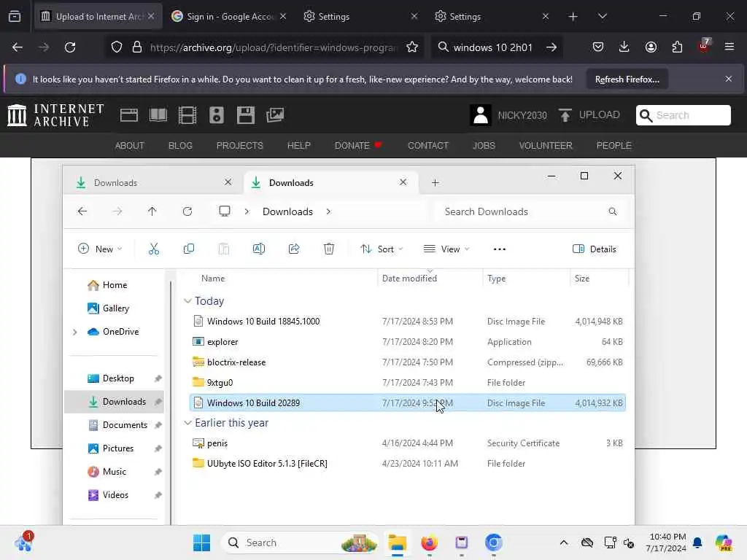747x560 pixels.
Task: Select the UUbyte ISO Editor 5.1.3 folder
Action: [x=407, y=463]
